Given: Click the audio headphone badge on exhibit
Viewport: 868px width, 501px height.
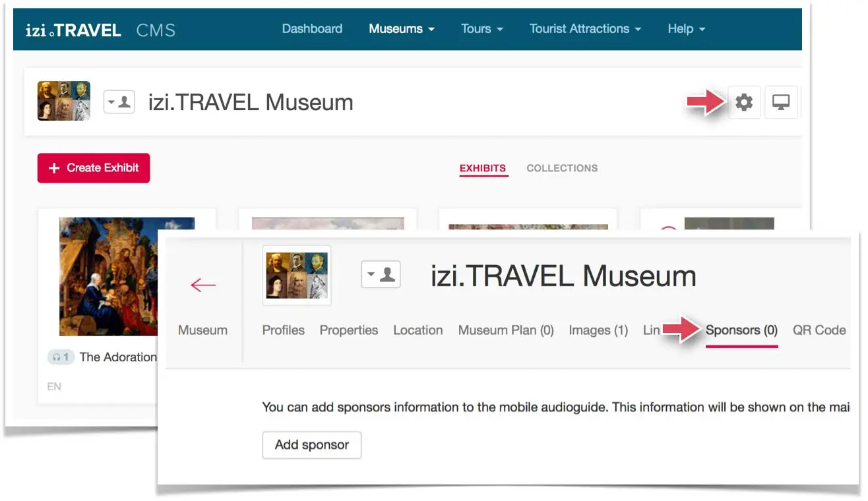Looking at the screenshot, I should (x=61, y=357).
